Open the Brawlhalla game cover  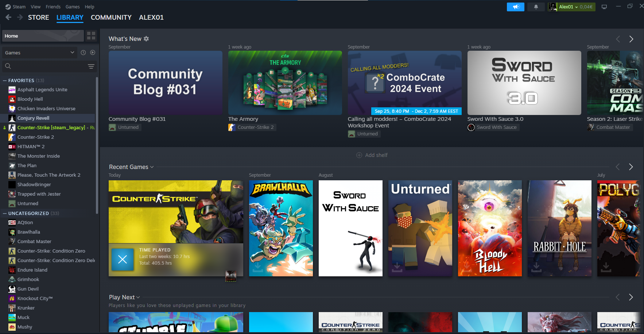[x=281, y=228]
